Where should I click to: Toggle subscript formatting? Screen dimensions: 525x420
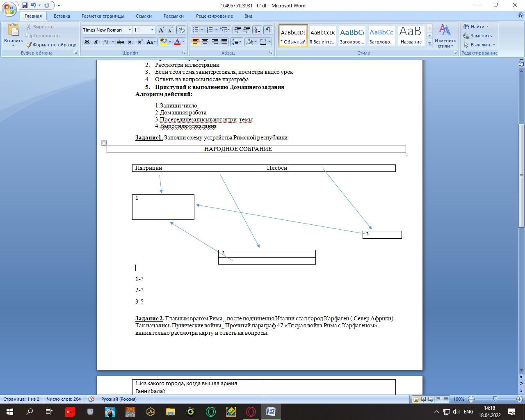[x=130, y=42]
